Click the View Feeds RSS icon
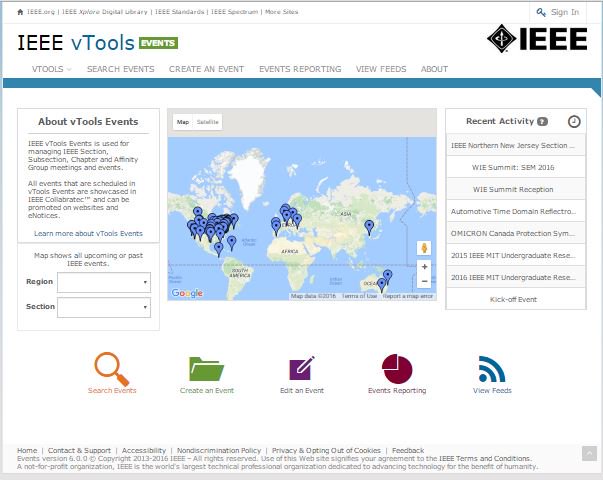The height and width of the screenshot is (480, 603). click(492, 369)
